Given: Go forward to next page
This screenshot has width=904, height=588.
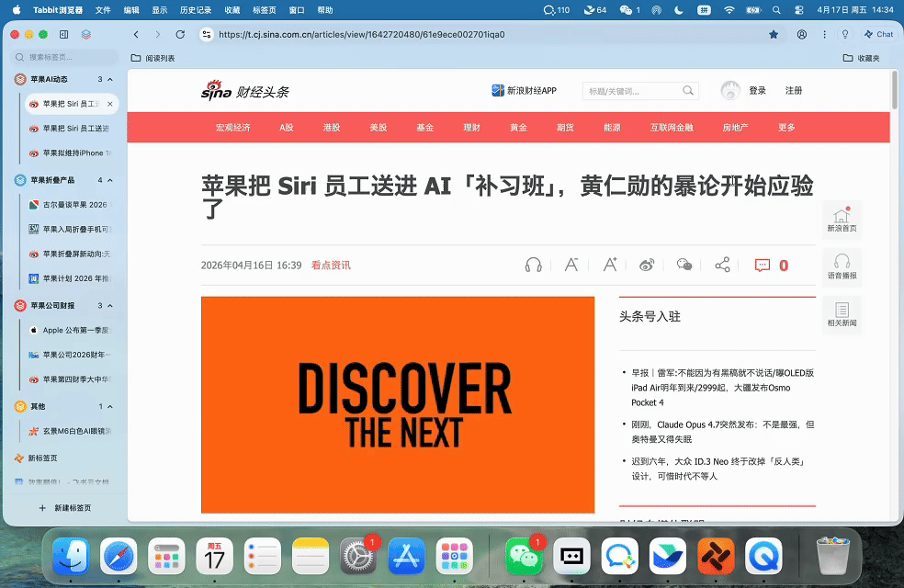Looking at the screenshot, I should pos(157,35).
